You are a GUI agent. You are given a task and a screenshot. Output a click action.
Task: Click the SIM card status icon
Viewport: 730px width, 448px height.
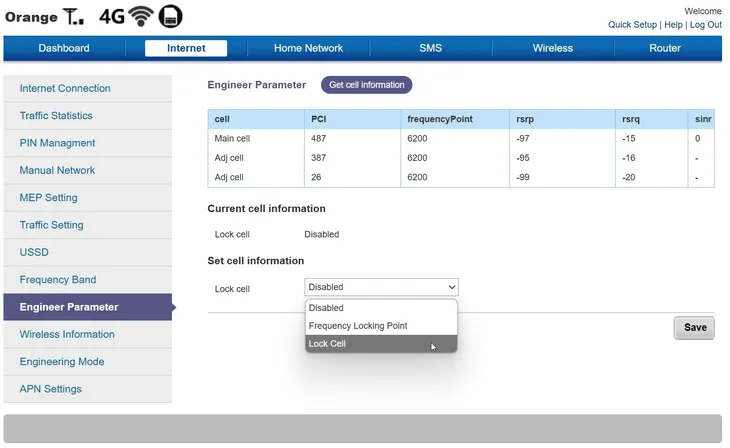[171, 16]
